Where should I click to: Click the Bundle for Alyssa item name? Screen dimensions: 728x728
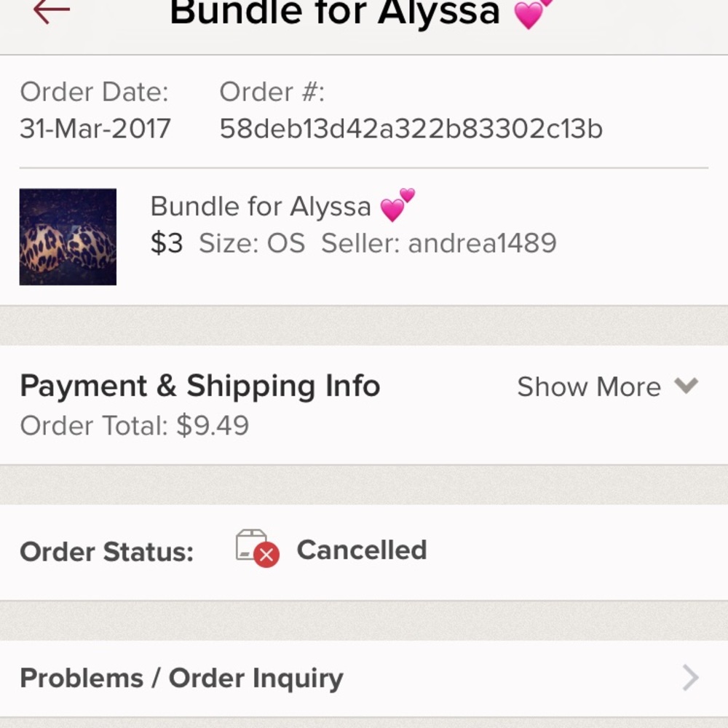[x=260, y=207]
